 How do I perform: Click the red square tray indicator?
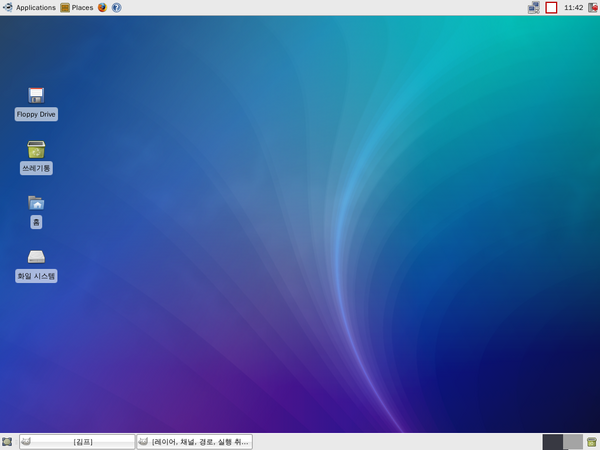pyautogui.click(x=551, y=7)
